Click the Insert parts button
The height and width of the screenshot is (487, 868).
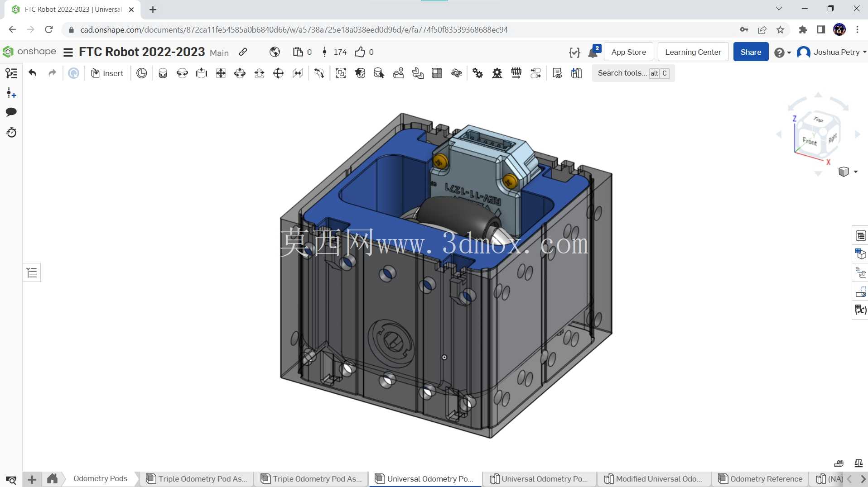(107, 73)
